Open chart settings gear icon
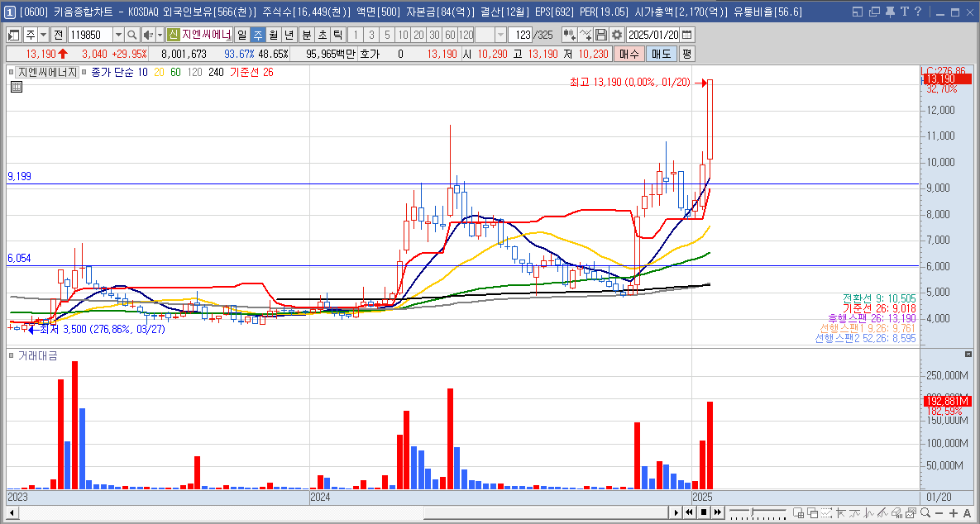980x524 pixels. pos(617,35)
